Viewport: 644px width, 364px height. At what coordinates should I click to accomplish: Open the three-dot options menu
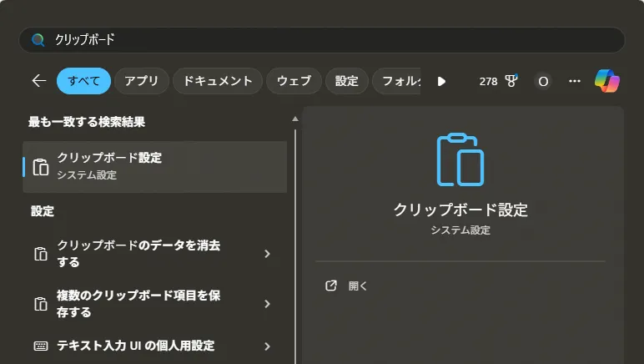point(575,81)
